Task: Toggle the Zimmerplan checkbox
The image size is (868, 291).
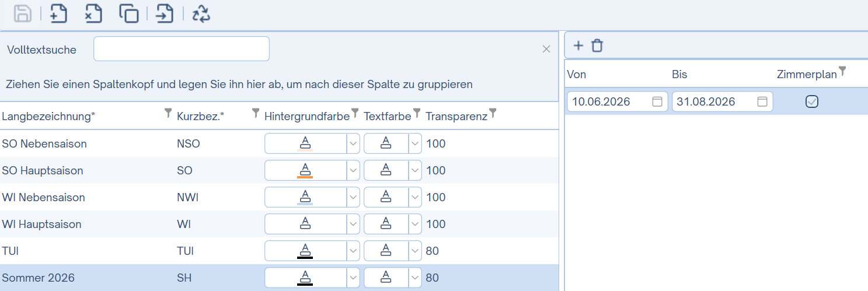Action: pos(811,101)
